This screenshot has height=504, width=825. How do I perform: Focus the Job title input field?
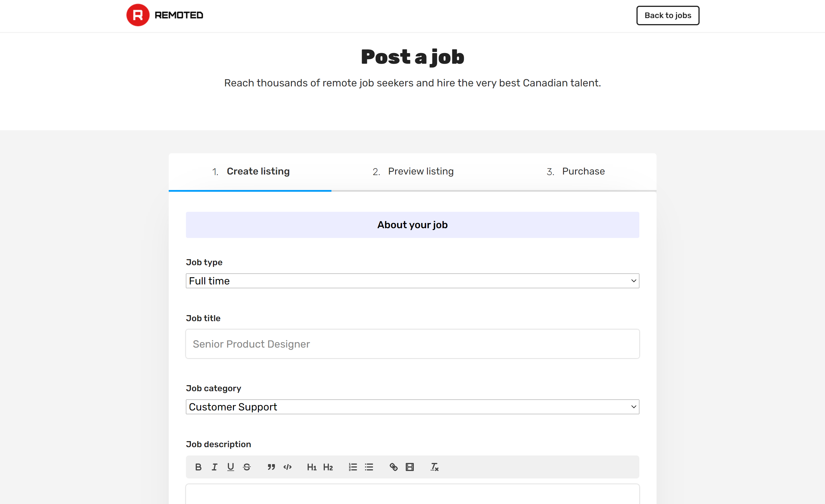point(412,344)
